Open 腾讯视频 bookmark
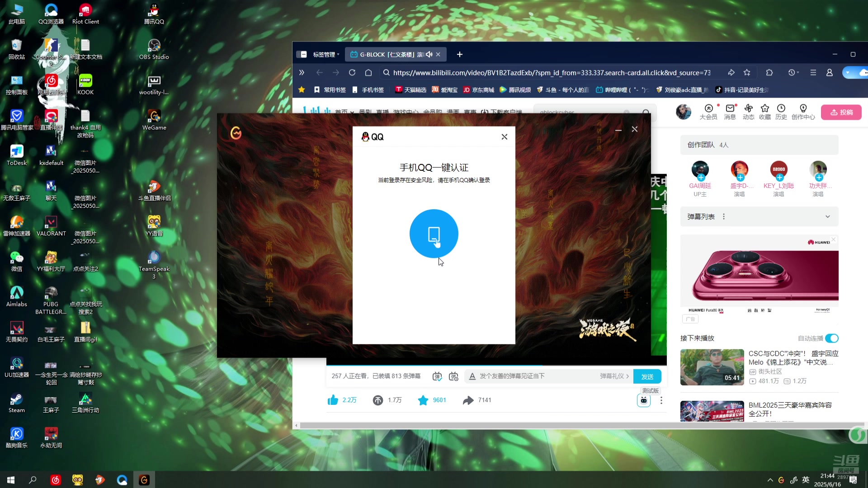This screenshot has width=868, height=488. pyautogui.click(x=515, y=90)
